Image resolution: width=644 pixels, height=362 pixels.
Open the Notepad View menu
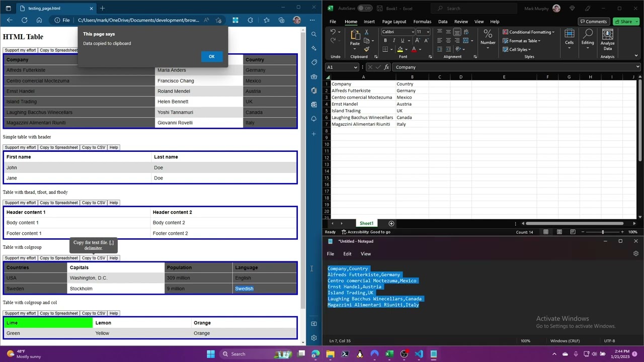(x=366, y=254)
